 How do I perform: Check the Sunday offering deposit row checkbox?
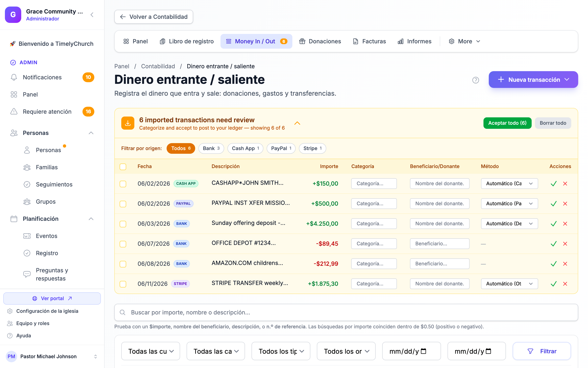pyautogui.click(x=123, y=224)
